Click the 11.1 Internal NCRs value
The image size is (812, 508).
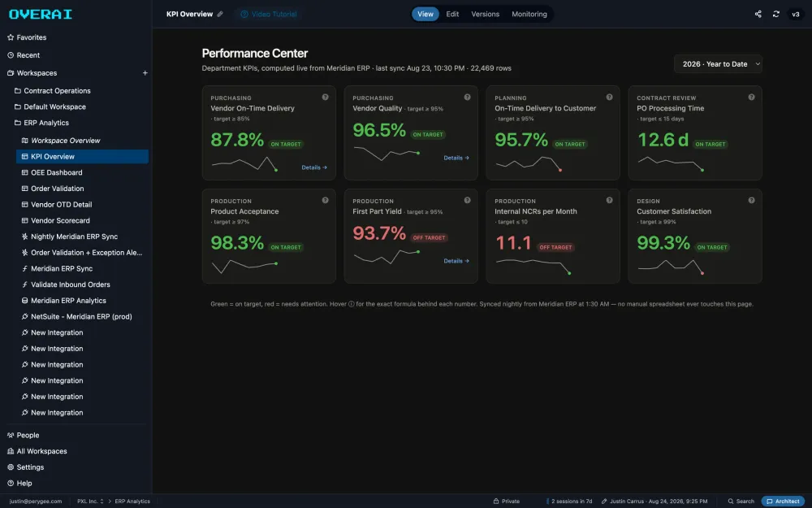click(514, 242)
